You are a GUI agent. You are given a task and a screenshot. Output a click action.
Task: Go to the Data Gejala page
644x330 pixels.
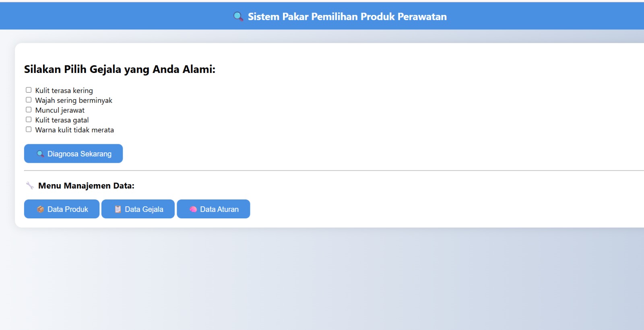tap(138, 209)
